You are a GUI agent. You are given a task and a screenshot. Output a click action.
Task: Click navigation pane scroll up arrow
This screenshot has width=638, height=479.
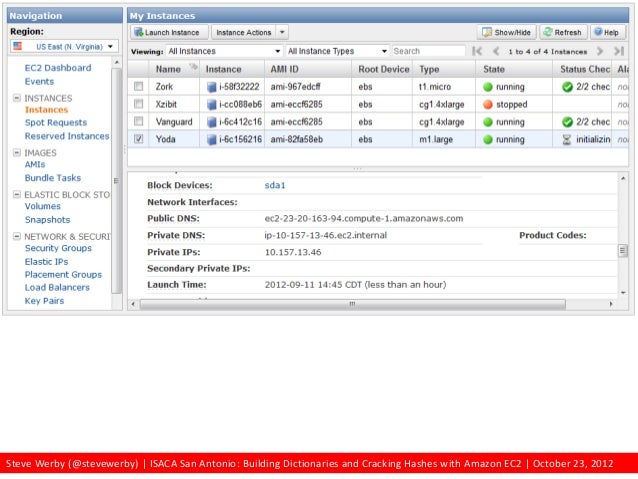(116, 62)
